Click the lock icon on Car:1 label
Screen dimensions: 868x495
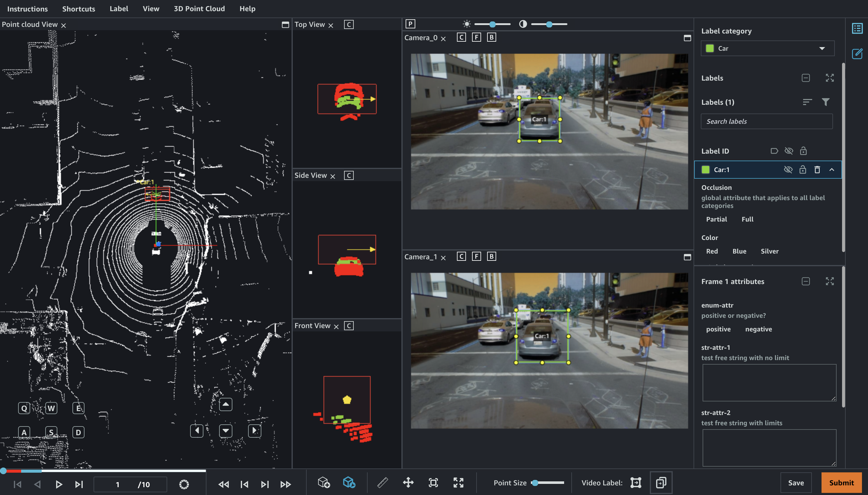803,169
